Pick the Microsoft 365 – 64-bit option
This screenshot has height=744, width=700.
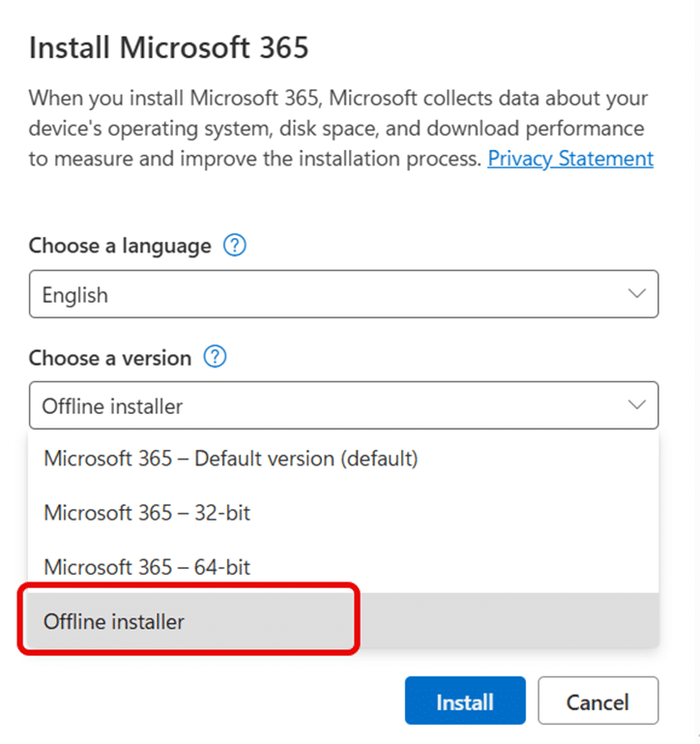(x=147, y=567)
